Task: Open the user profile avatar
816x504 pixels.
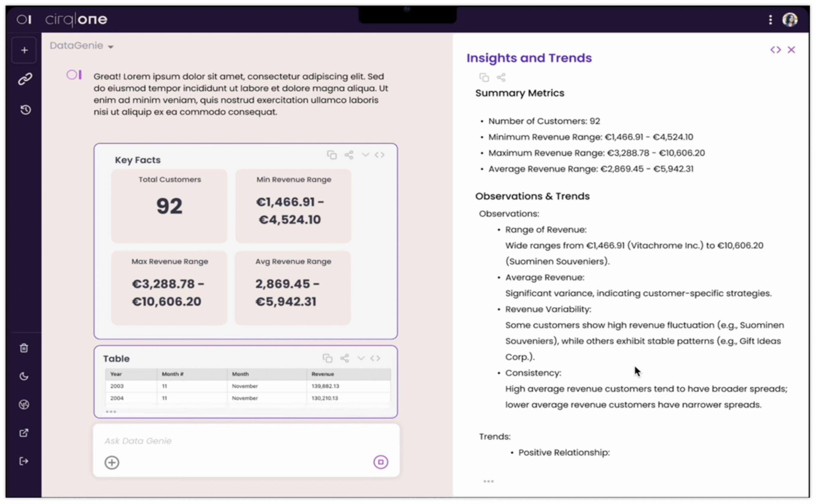Action: click(x=790, y=20)
